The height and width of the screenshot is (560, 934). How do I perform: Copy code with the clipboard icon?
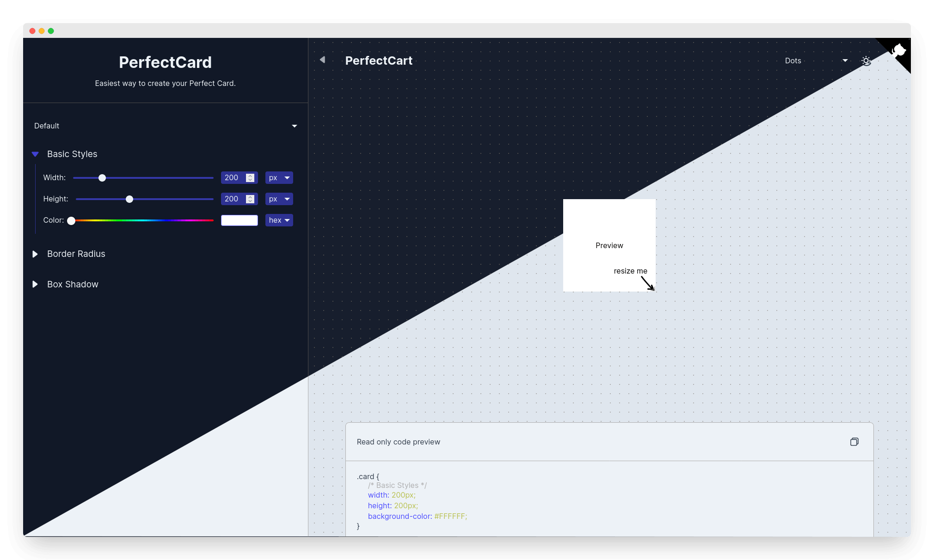(854, 442)
